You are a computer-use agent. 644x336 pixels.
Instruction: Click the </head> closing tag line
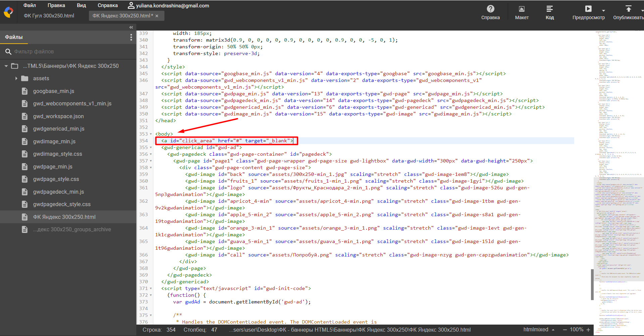tap(165, 121)
